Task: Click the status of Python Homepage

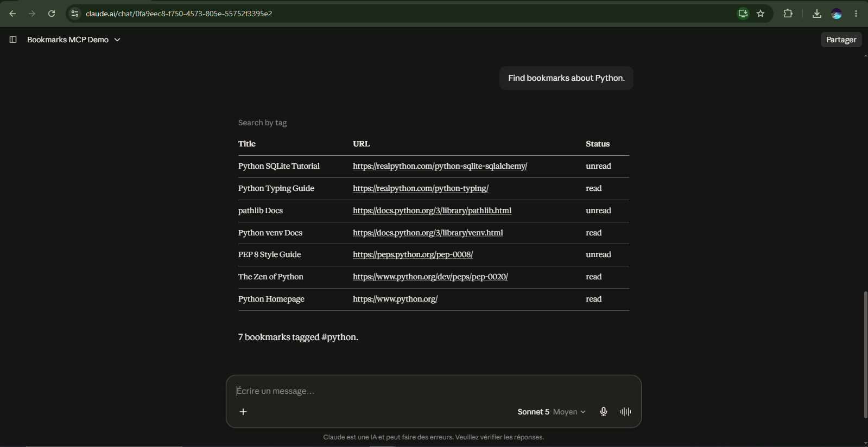Action: (x=594, y=299)
